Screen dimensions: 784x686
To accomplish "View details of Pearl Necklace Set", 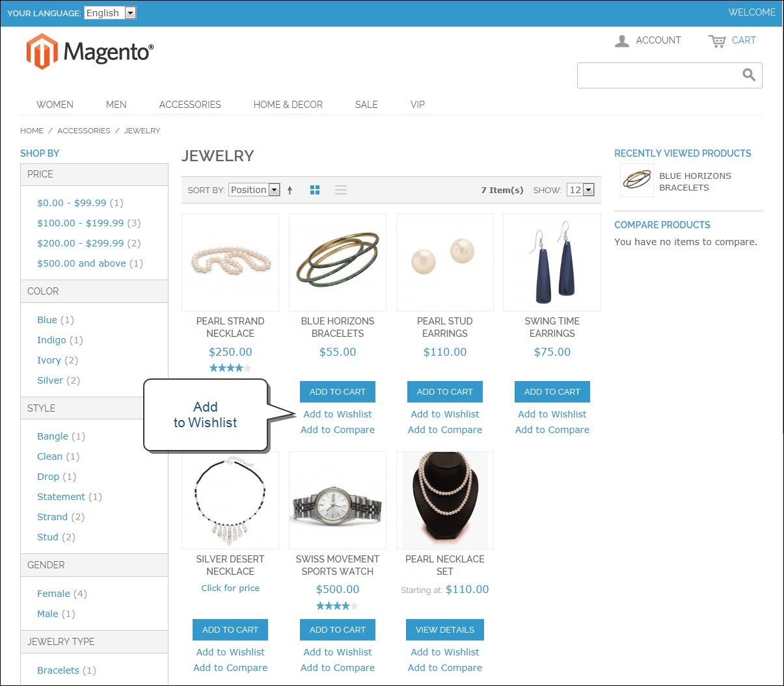I will (x=445, y=629).
